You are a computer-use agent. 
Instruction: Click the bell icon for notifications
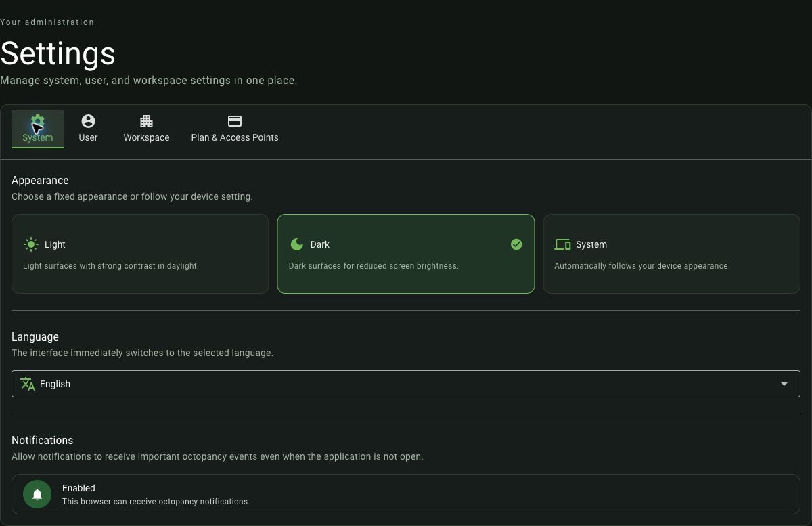[37, 494]
